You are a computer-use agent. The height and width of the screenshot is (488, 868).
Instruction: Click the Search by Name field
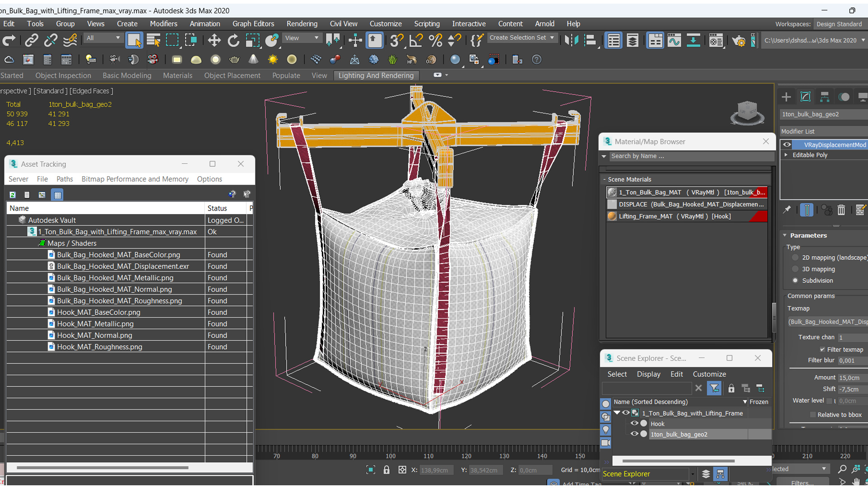coord(691,156)
